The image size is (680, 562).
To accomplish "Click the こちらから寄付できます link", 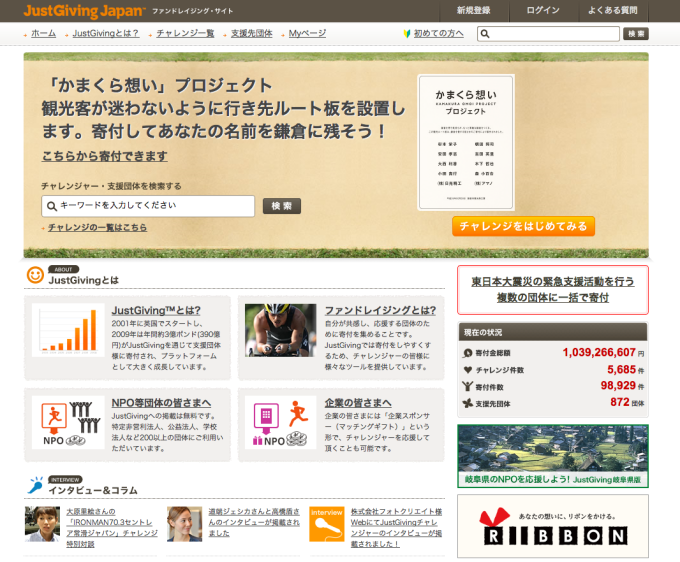I will point(105,156).
